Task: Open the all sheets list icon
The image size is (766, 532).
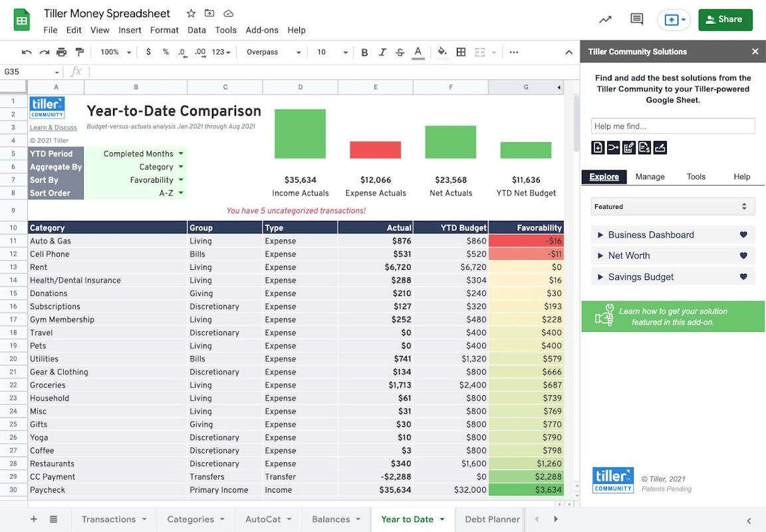Action: pos(53,519)
